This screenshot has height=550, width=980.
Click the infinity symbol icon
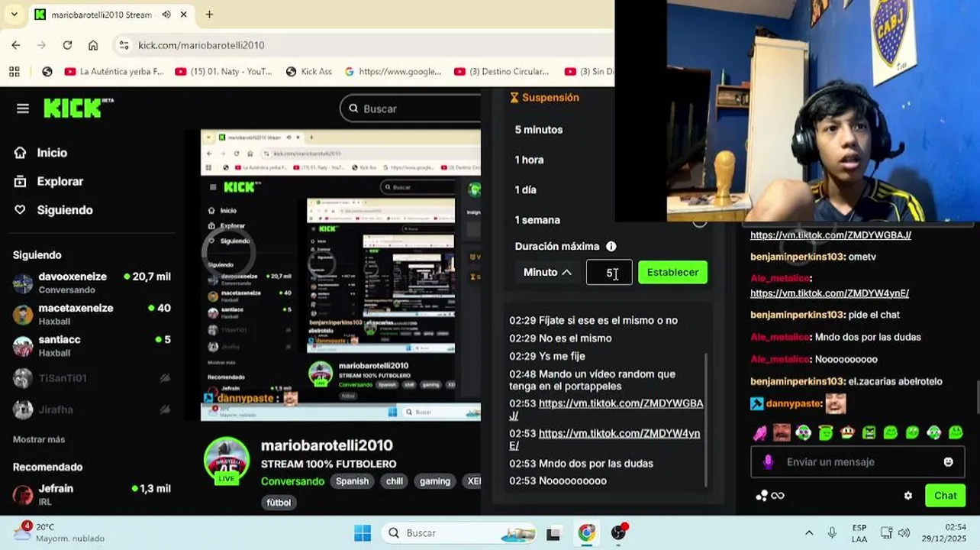point(778,496)
